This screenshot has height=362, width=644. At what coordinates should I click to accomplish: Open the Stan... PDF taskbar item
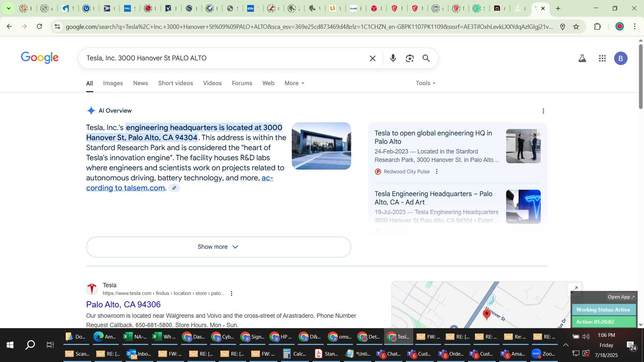(326, 354)
